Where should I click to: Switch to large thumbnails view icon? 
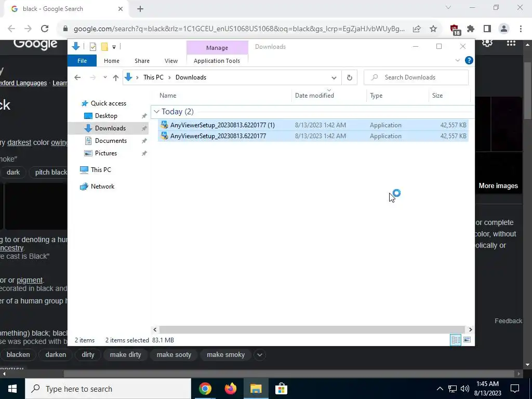pos(467,340)
